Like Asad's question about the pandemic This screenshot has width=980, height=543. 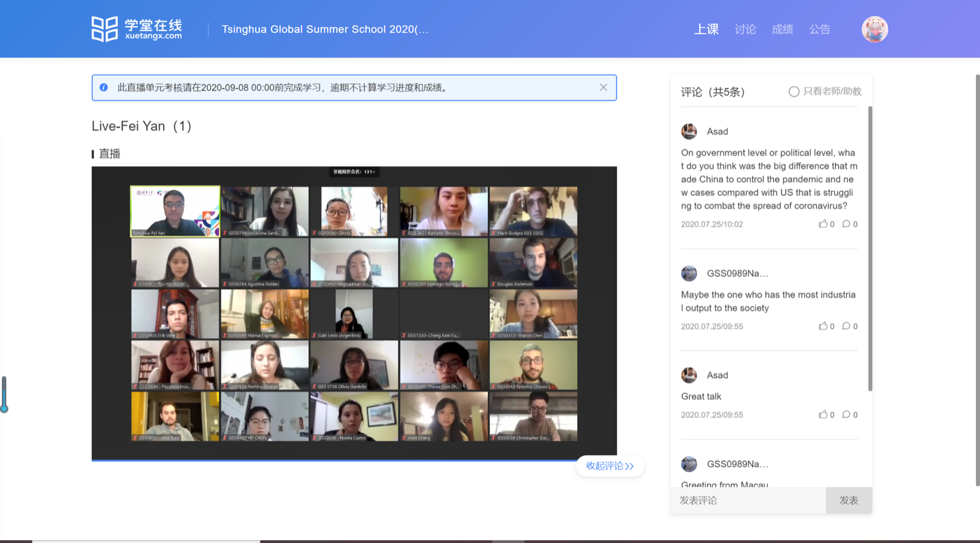click(824, 224)
